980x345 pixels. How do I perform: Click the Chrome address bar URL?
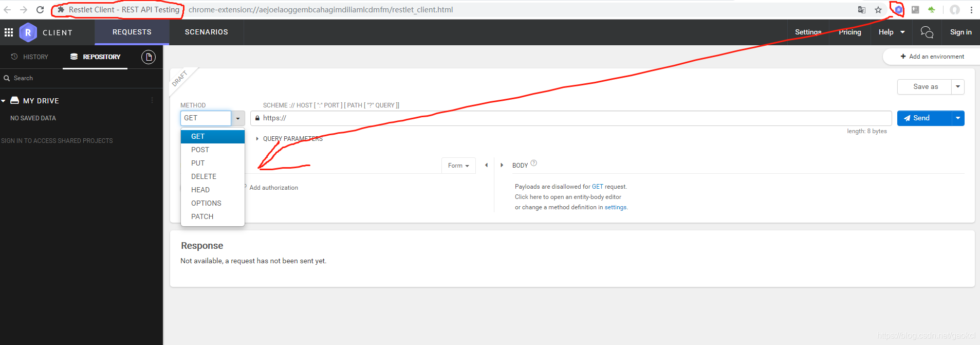click(321, 10)
